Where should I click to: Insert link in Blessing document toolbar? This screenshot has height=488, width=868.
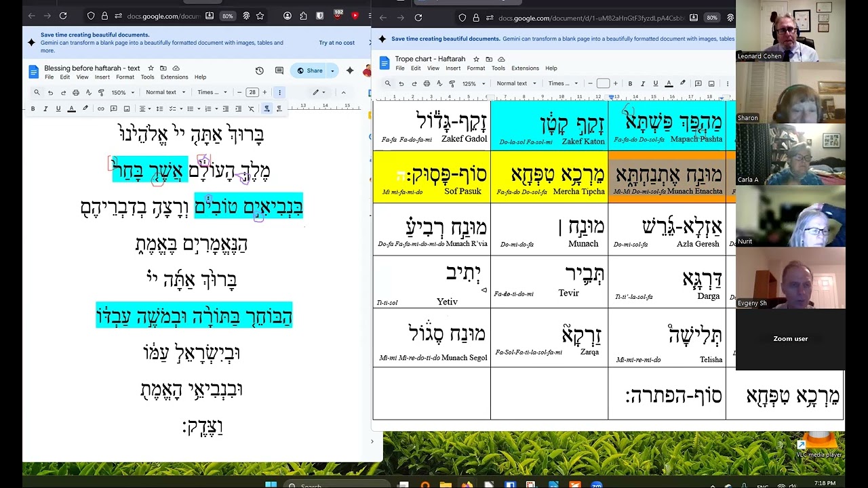101,108
